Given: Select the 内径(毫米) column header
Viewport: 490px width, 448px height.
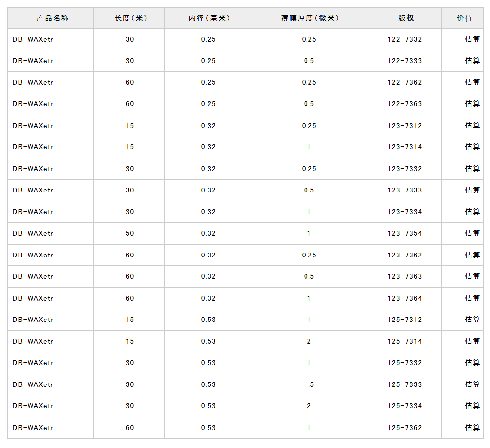Looking at the screenshot, I should [x=208, y=18].
